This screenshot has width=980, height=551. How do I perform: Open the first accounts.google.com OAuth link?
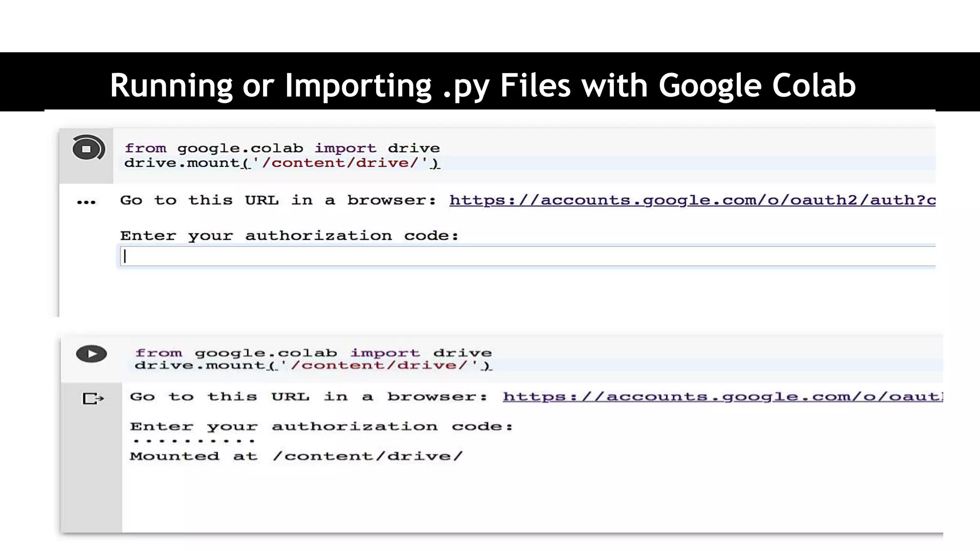692,200
